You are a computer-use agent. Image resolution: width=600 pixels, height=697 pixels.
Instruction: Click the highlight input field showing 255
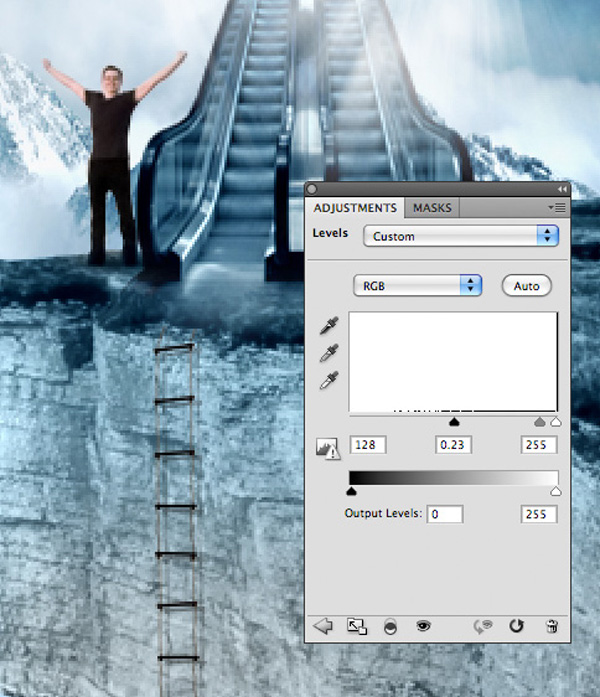pos(539,445)
